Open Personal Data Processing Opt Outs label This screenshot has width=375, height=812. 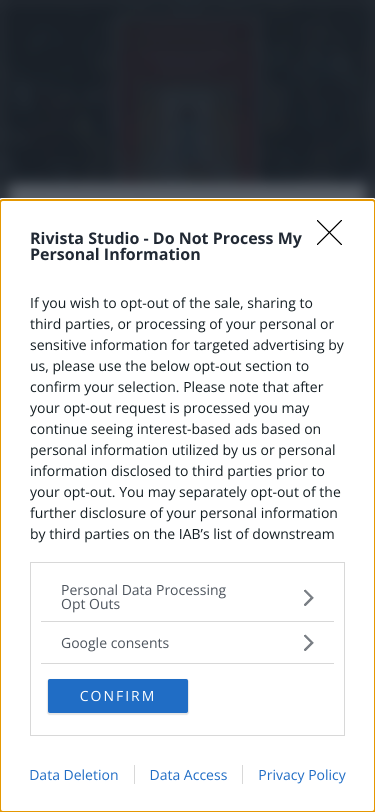[143, 597]
